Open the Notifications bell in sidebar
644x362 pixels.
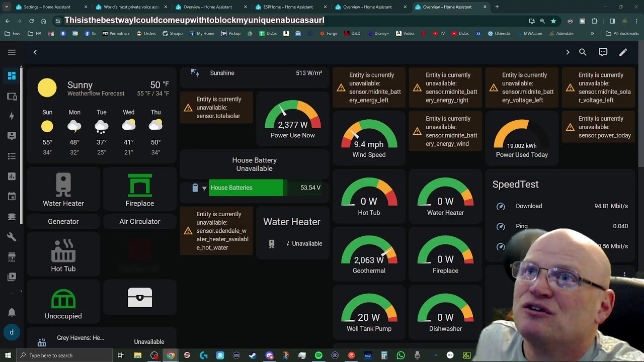pos(12,312)
